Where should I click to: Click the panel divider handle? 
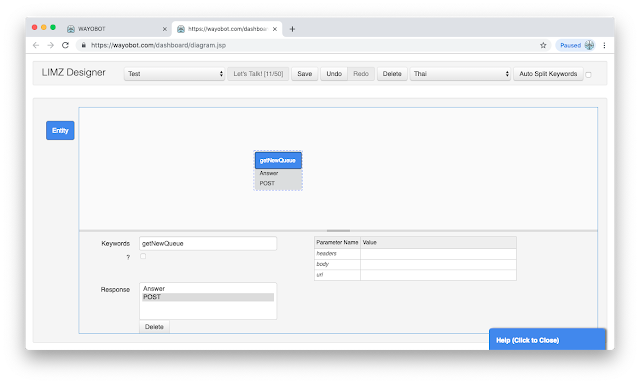coord(338,231)
